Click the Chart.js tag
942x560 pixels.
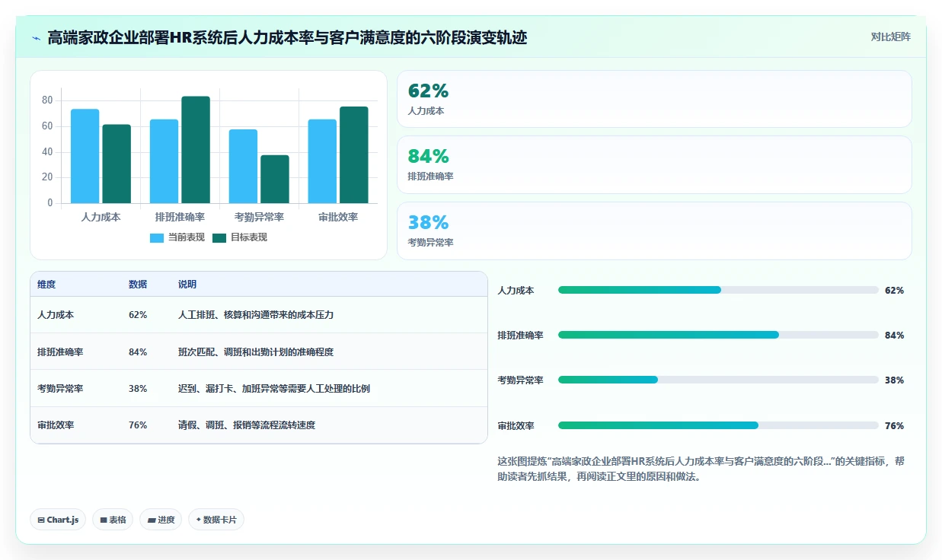coord(59,520)
